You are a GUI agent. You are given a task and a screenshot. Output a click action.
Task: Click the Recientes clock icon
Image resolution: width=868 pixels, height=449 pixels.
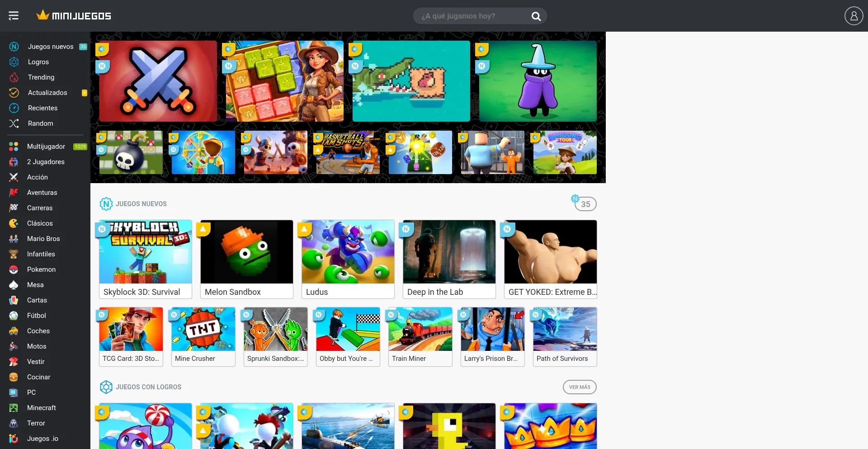click(x=14, y=108)
